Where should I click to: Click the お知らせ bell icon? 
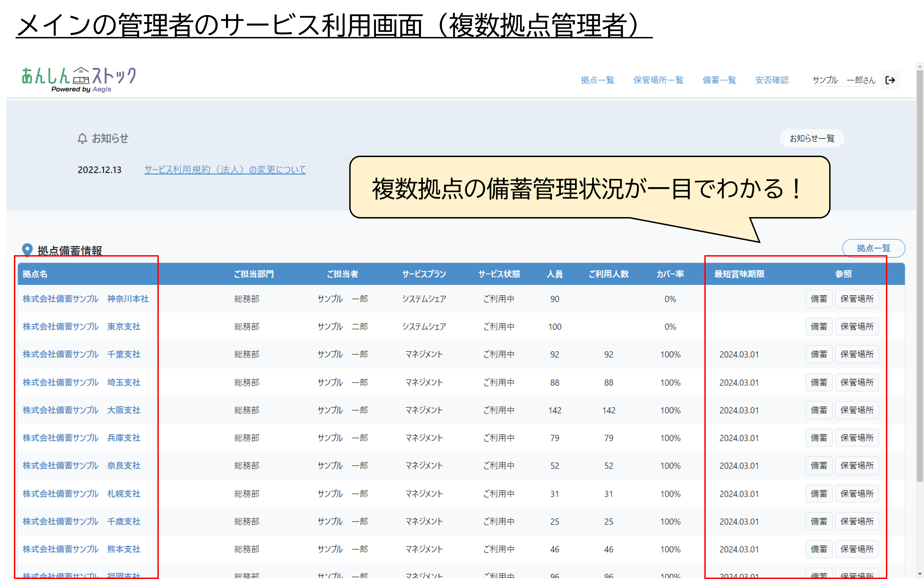point(82,138)
